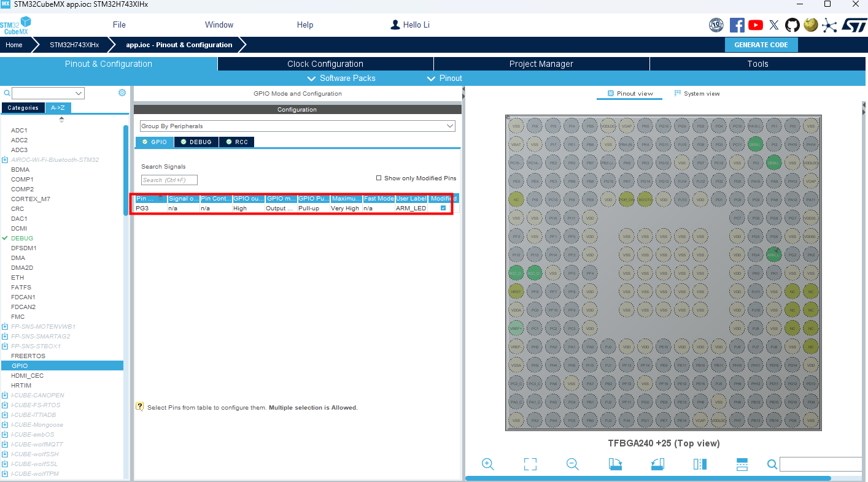
Task: Open the File menu
Action: [119, 25]
